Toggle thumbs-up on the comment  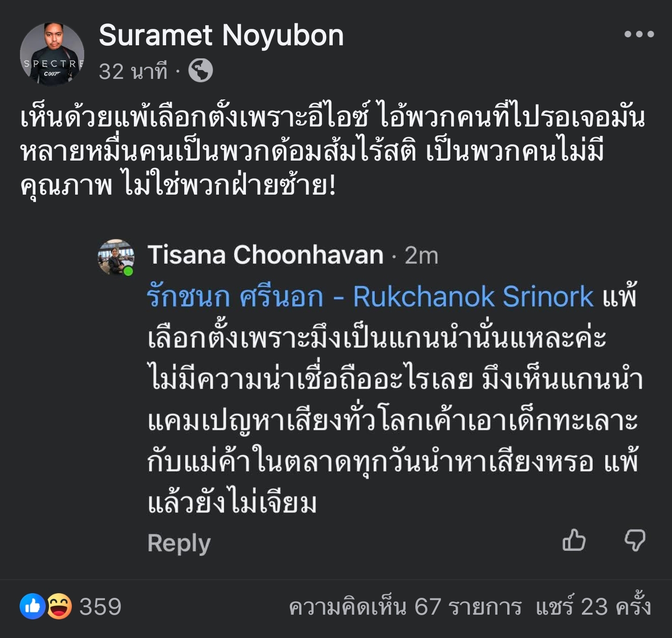574,540
